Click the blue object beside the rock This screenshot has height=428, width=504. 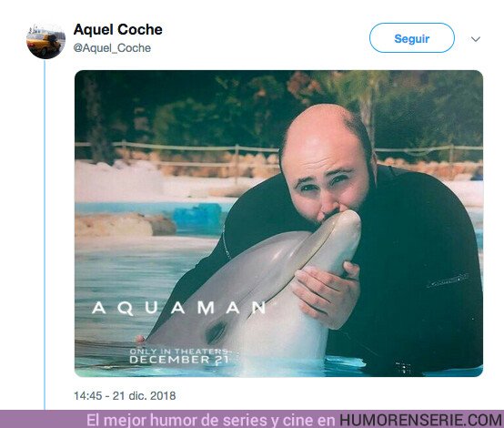197,216
